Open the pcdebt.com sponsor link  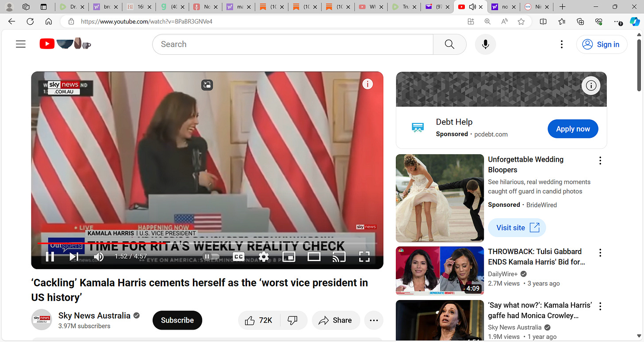(491, 134)
